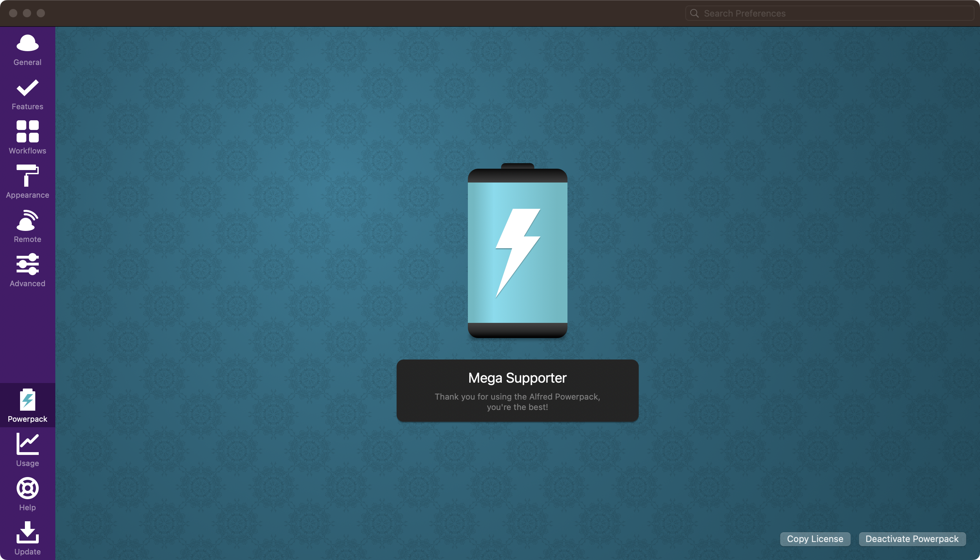Click the window close button

13,13
